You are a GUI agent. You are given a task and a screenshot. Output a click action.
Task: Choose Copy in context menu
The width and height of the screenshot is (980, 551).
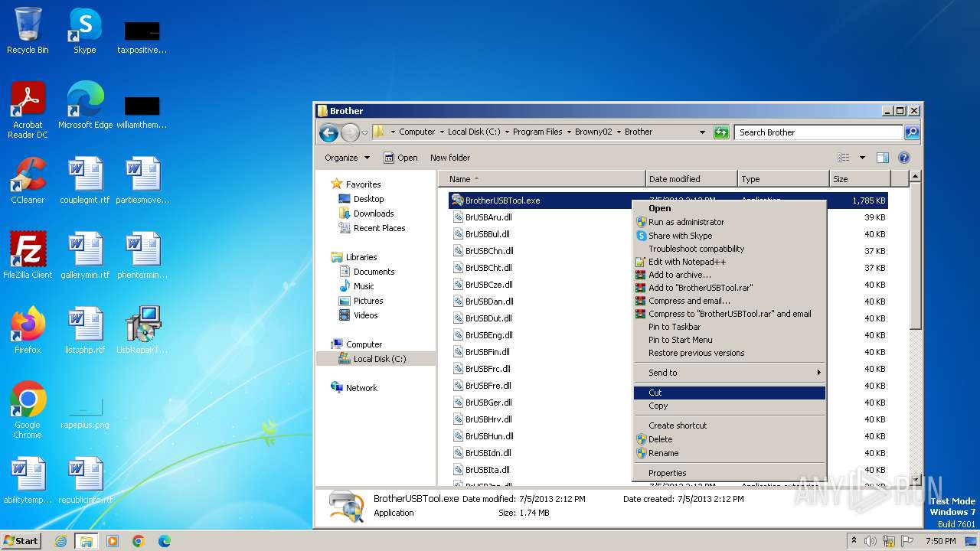[x=729, y=406]
